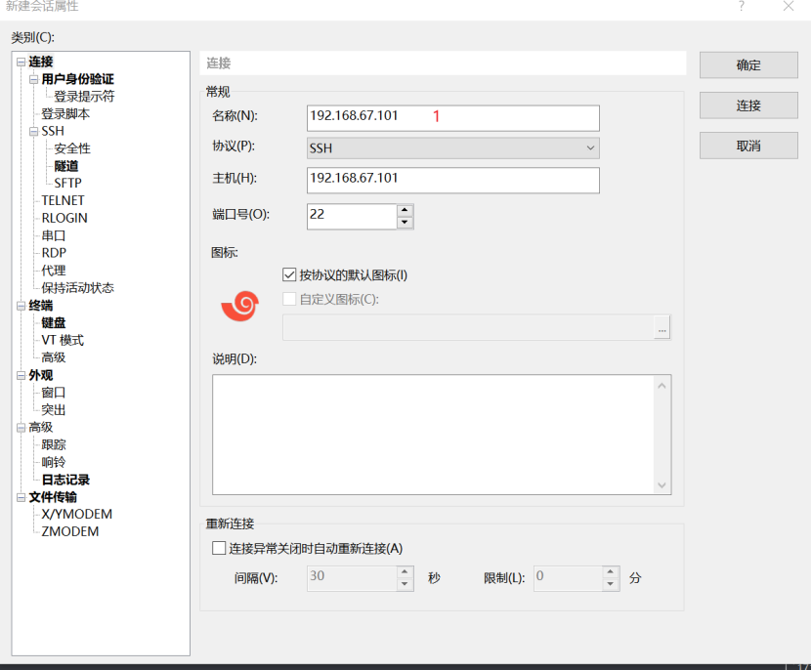Select RLOGIN tree item

[64, 219]
